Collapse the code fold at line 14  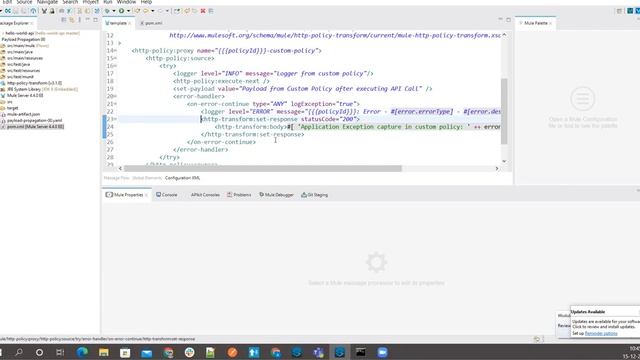point(116,51)
